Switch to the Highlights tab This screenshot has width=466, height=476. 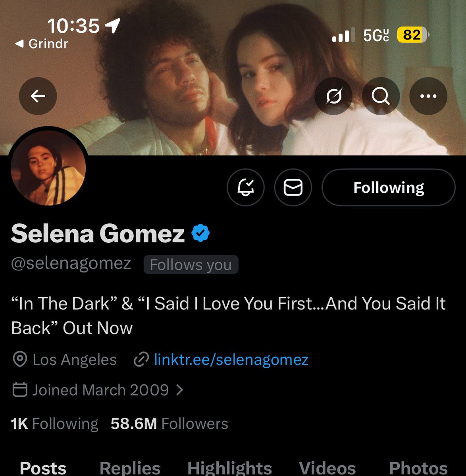click(229, 468)
